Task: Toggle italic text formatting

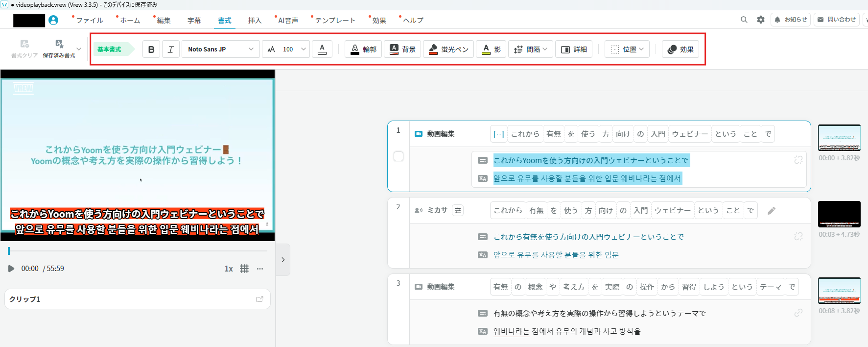Action: tap(171, 50)
